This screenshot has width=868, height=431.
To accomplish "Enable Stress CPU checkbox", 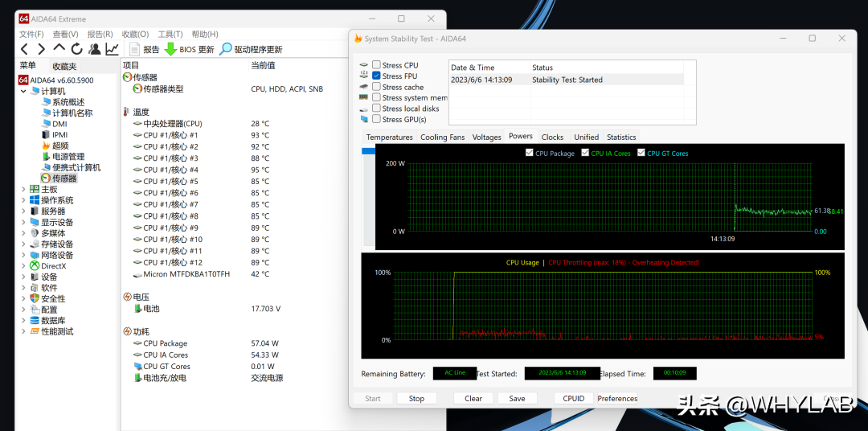I will (376, 65).
